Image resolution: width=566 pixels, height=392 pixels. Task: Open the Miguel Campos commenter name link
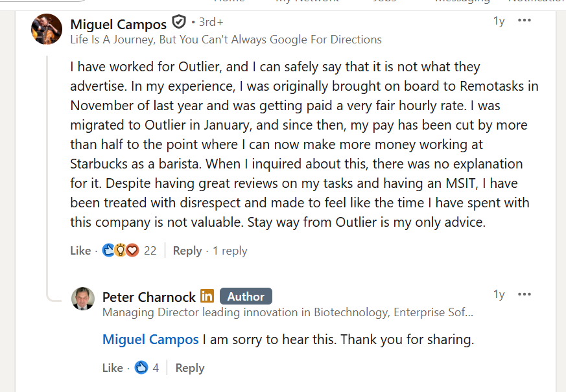(x=119, y=25)
